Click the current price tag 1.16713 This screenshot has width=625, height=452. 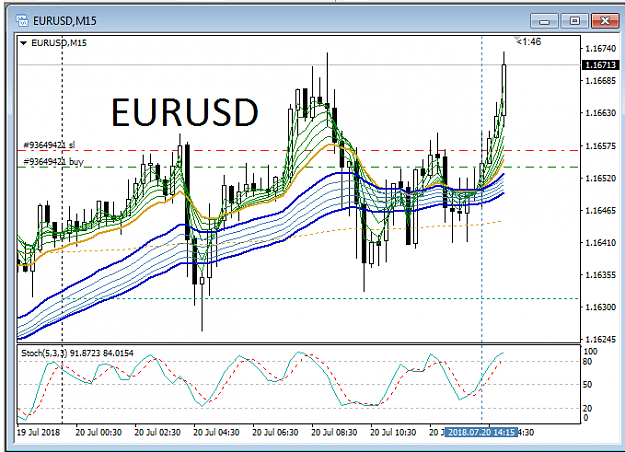601,65
